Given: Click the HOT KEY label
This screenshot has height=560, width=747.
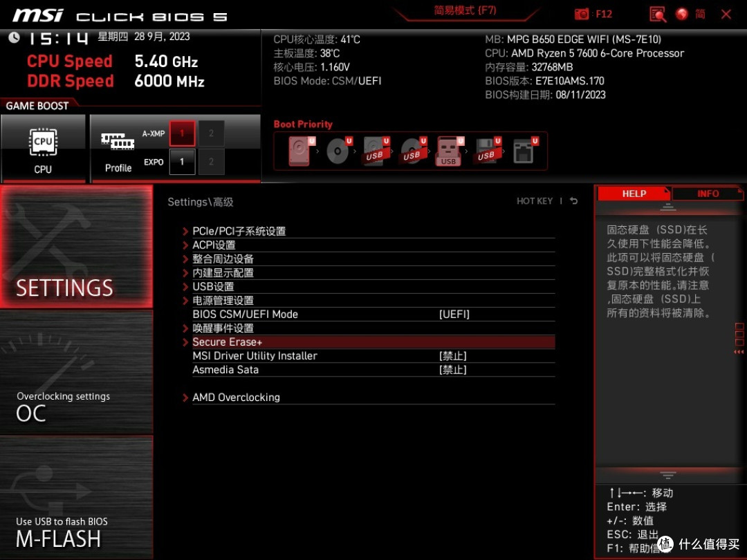Looking at the screenshot, I should 535,201.
